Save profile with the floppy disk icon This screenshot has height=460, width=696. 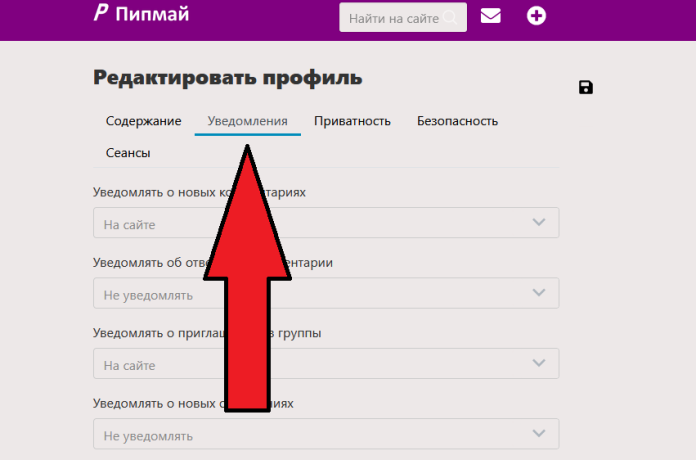click(585, 87)
